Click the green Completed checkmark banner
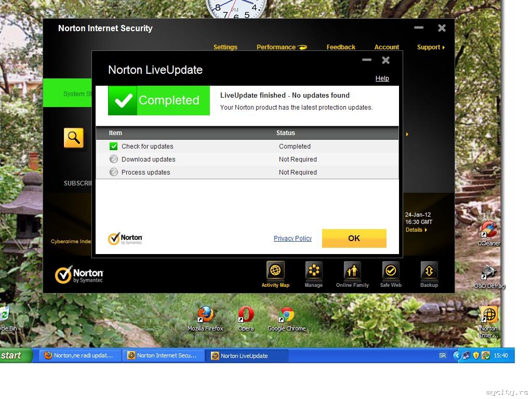The height and width of the screenshot is (399, 532). pyautogui.click(x=159, y=100)
